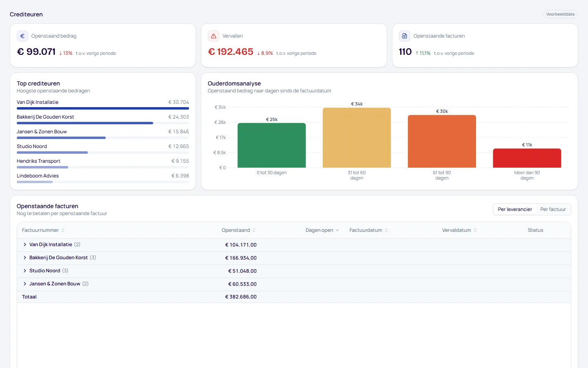Image resolution: width=588 pixels, height=368 pixels.
Task: Sort by Factuurnummer column sort icon
Action: click(63, 230)
